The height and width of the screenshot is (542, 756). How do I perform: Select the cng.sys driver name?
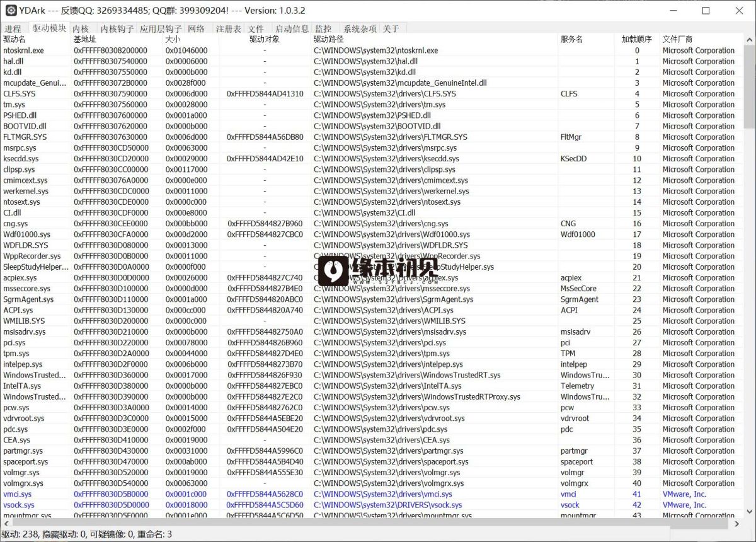tap(16, 224)
